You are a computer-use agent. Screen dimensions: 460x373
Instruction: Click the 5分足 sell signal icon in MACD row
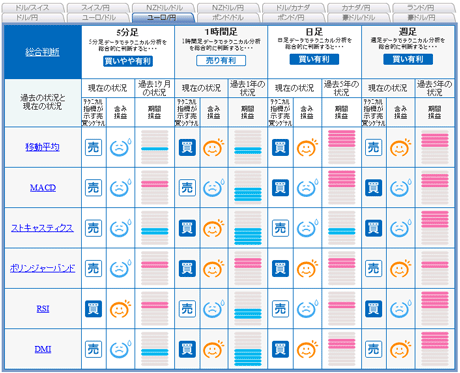93,188
